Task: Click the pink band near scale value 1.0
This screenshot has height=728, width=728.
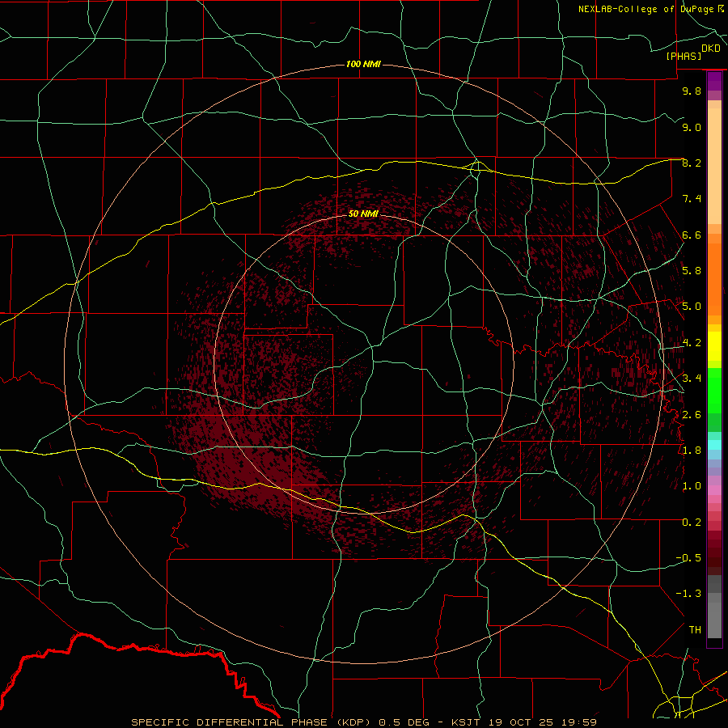Action: [714, 490]
